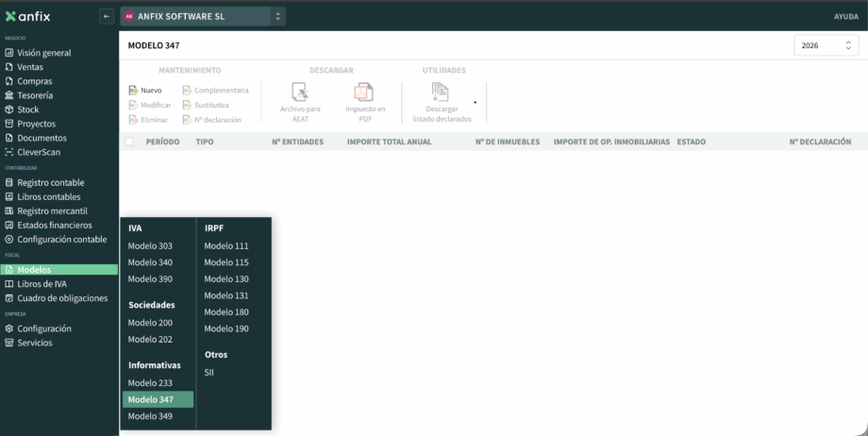The height and width of the screenshot is (436, 868).
Task: Open SII under Otros
Action: tap(209, 373)
